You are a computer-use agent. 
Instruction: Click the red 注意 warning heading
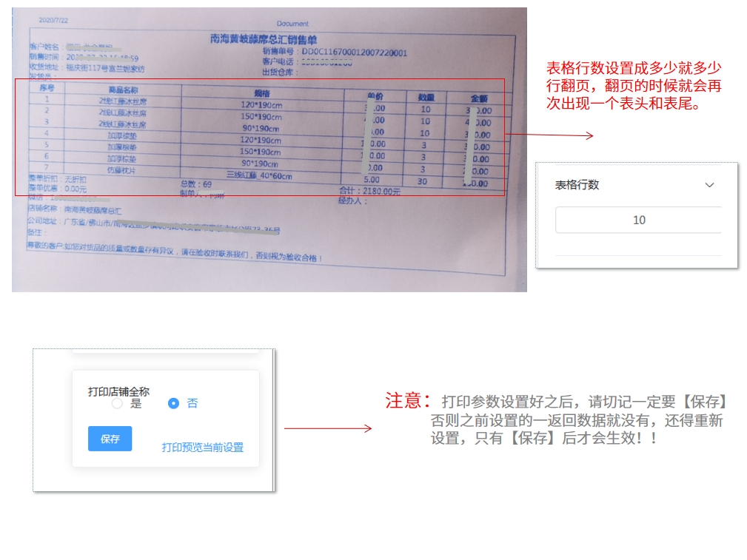tap(407, 401)
